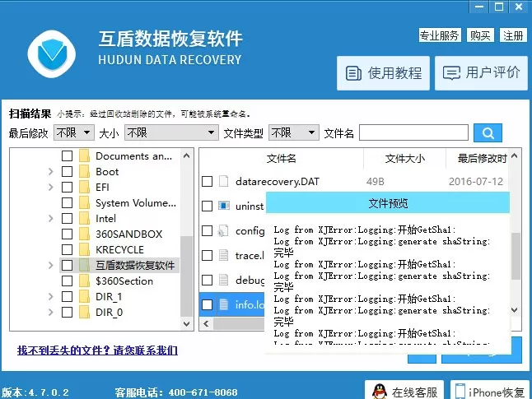The image size is (532, 399).
Task: Check the System Volume... folder checkbox
Action: [67, 202]
